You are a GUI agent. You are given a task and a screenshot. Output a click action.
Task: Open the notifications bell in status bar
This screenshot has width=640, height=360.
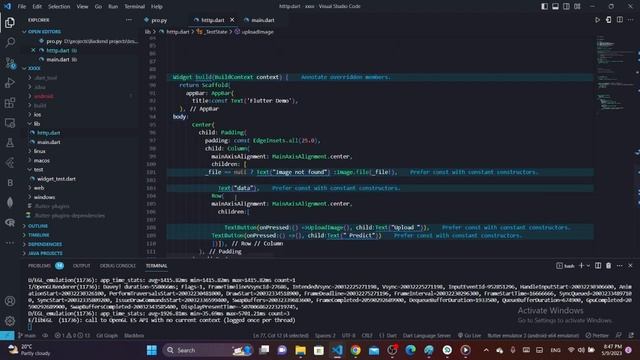631,336
